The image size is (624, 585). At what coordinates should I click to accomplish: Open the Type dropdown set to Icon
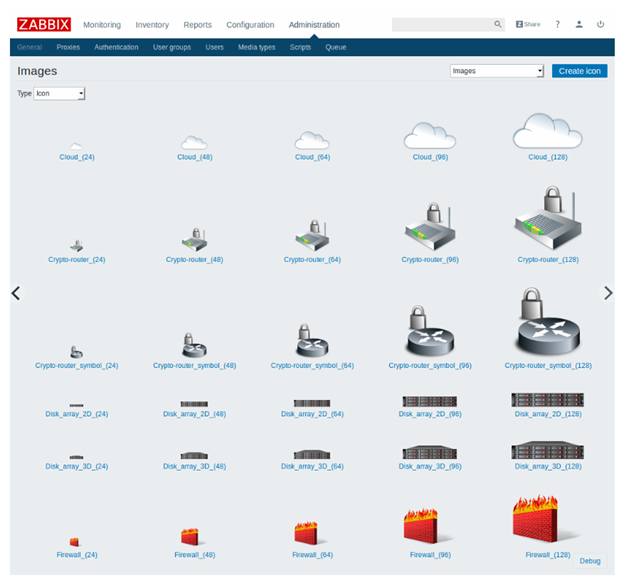[59, 94]
